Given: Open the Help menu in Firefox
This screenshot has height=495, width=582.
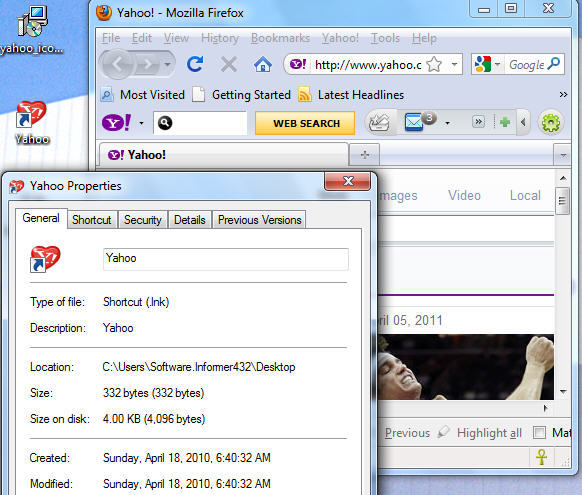Looking at the screenshot, I should pyautogui.click(x=424, y=38).
